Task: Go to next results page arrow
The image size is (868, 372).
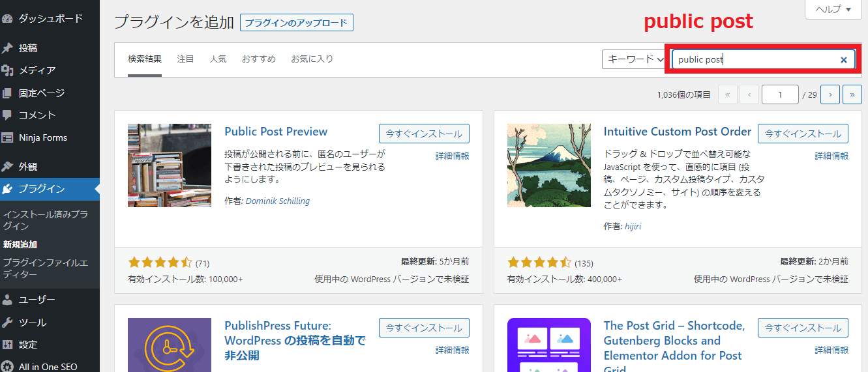Action: [x=830, y=94]
